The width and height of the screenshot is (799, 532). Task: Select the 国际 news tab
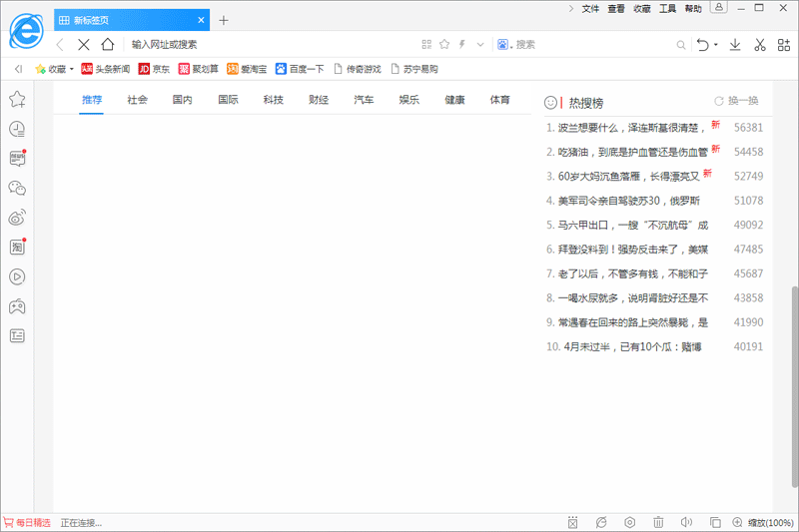(x=228, y=100)
